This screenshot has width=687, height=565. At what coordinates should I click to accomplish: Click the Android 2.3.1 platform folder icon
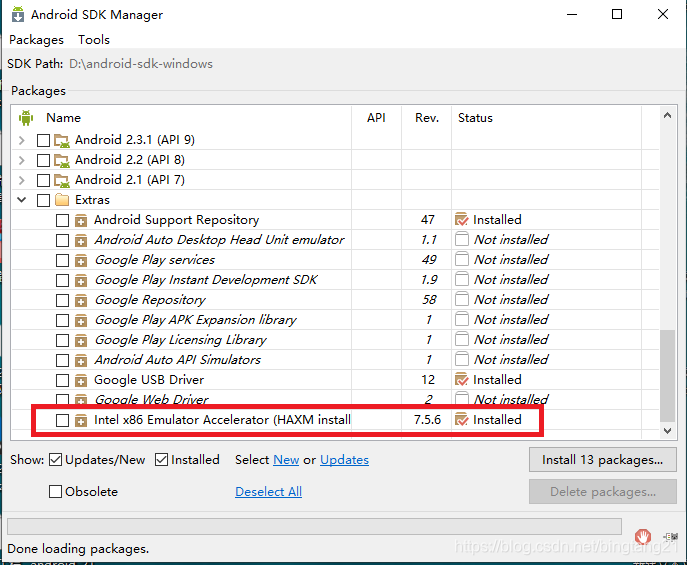pyautogui.click(x=62, y=141)
